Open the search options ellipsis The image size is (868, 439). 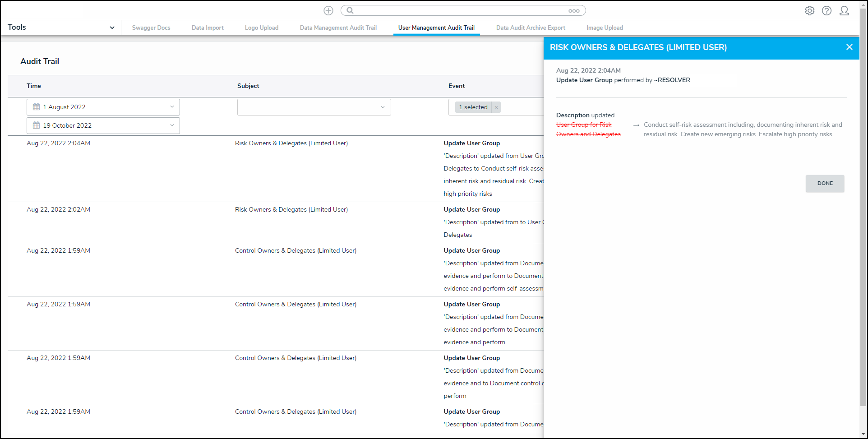click(574, 11)
